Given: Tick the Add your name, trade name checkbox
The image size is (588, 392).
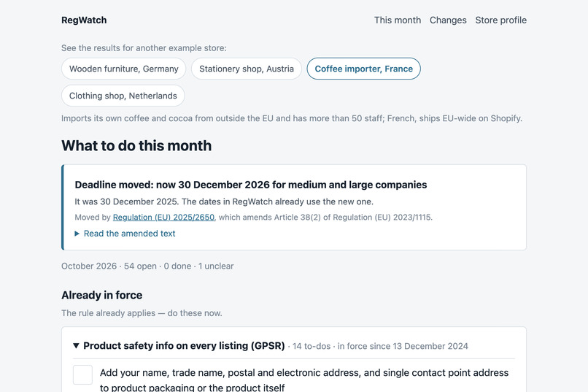Looking at the screenshot, I should (82, 374).
